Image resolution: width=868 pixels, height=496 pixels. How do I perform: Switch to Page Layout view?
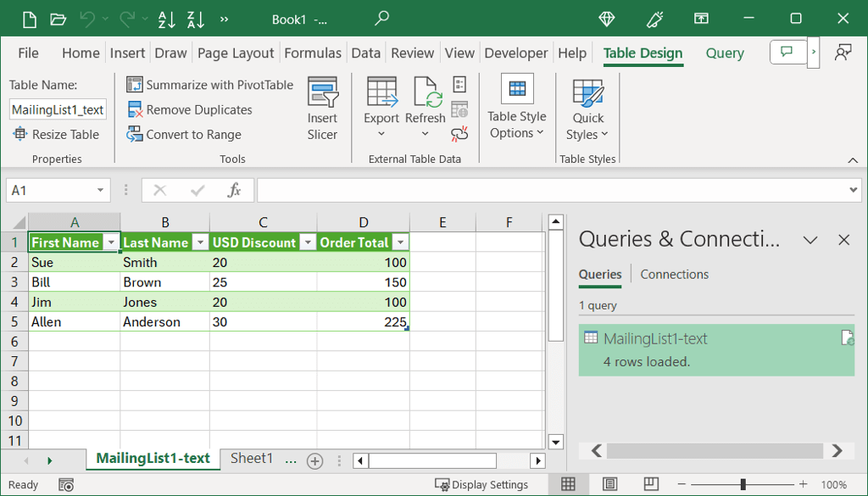pyautogui.click(x=609, y=484)
